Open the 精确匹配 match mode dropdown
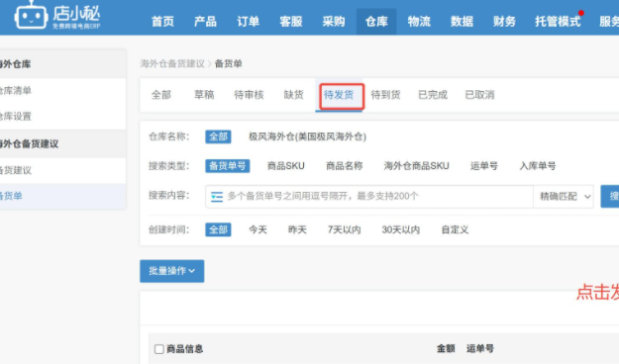619x364 pixels. (x=564, y=197)
